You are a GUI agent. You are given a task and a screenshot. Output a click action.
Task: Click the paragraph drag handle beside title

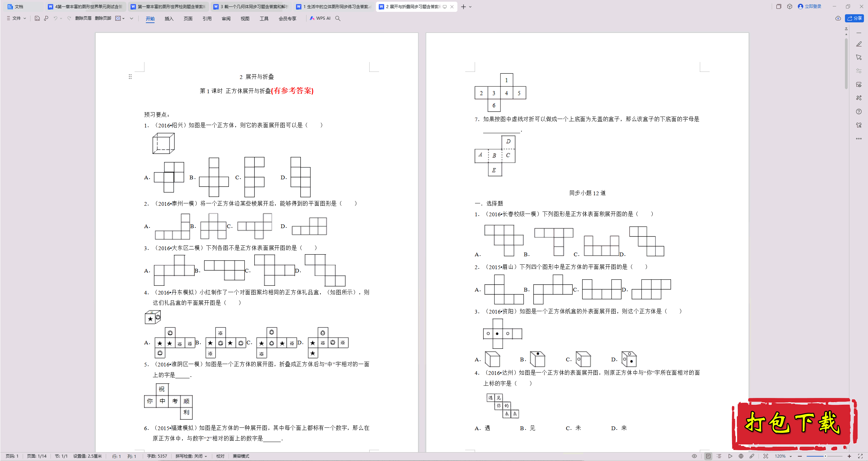click(130, 77)
